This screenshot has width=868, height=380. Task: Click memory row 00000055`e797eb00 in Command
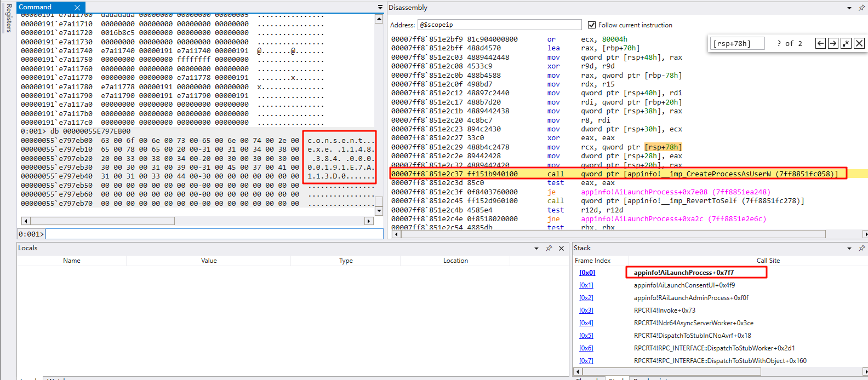point(198,141)
